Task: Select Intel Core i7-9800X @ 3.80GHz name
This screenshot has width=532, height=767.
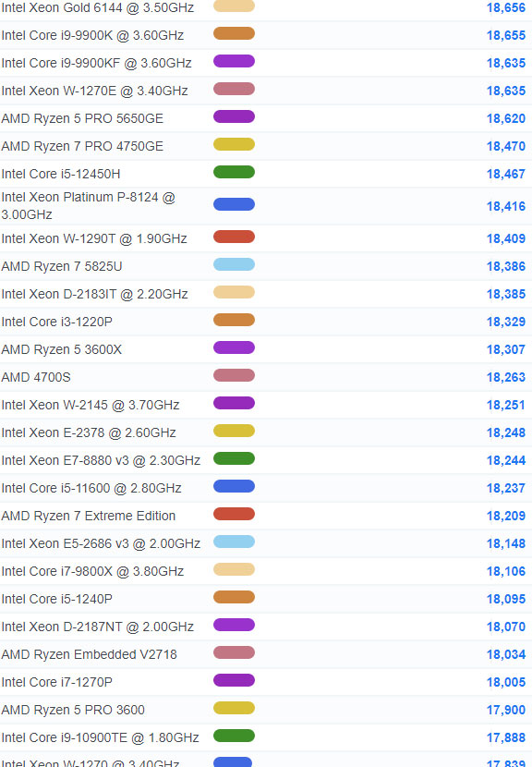Action: pos(92,571)
